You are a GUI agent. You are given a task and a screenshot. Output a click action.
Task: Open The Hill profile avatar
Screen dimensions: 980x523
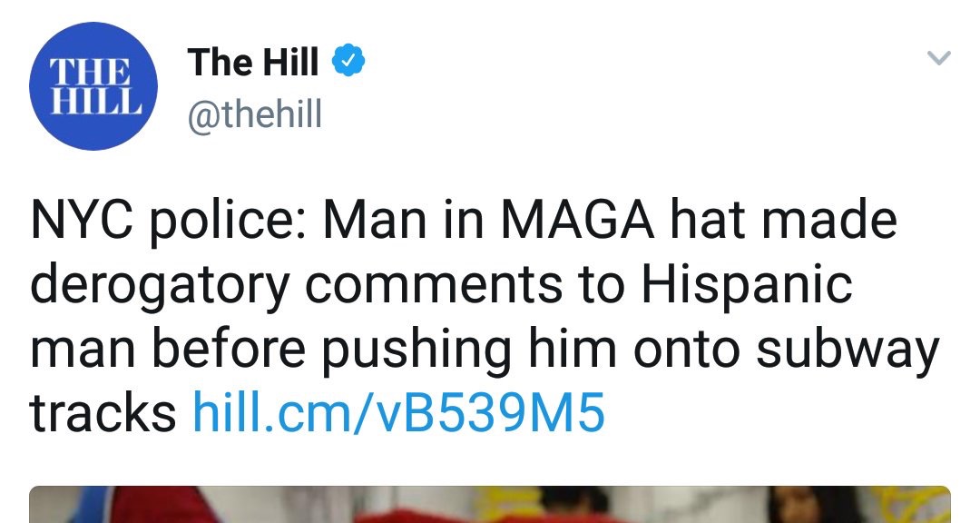[x=93, y=85]
